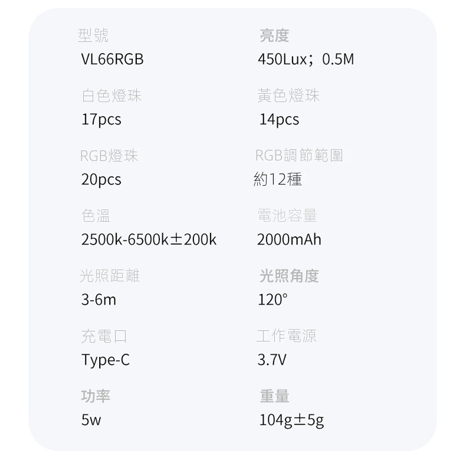Click the model number VL66RGB
Screen dimensions: 466x476
tap(112, 60)
